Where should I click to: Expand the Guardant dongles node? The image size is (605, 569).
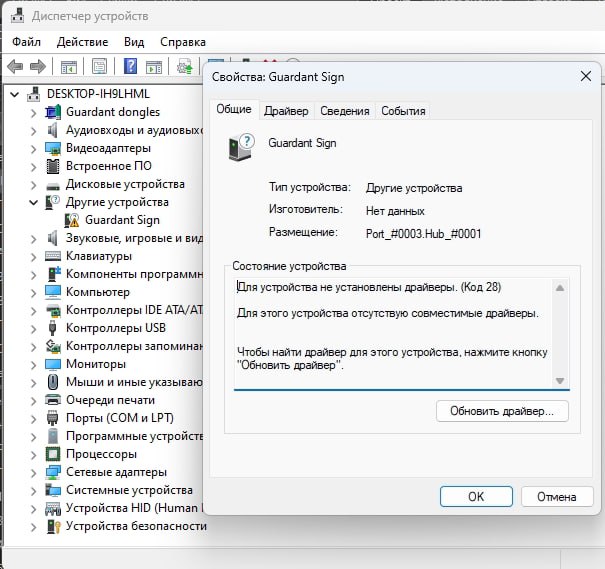tap(34, 113)
